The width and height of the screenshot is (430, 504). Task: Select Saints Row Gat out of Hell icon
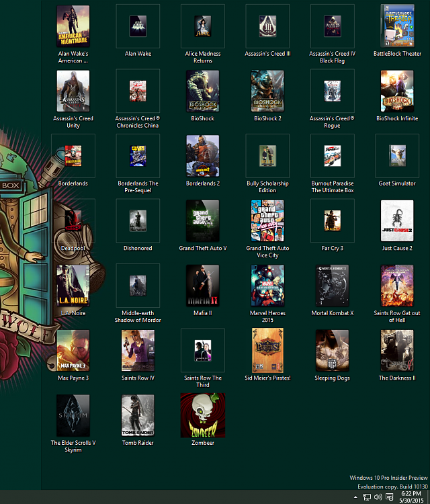coord(397,286)
